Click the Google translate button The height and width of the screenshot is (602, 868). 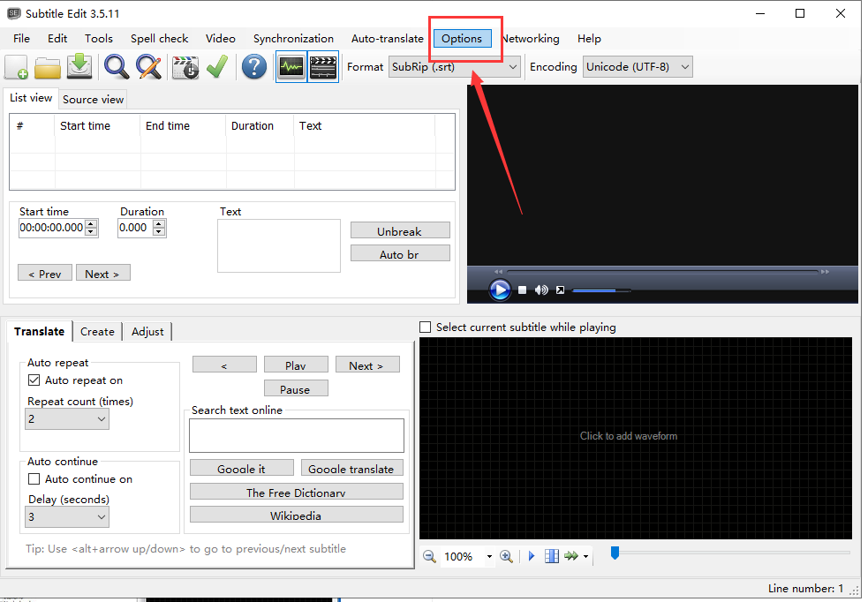click(x=352, y=468)
